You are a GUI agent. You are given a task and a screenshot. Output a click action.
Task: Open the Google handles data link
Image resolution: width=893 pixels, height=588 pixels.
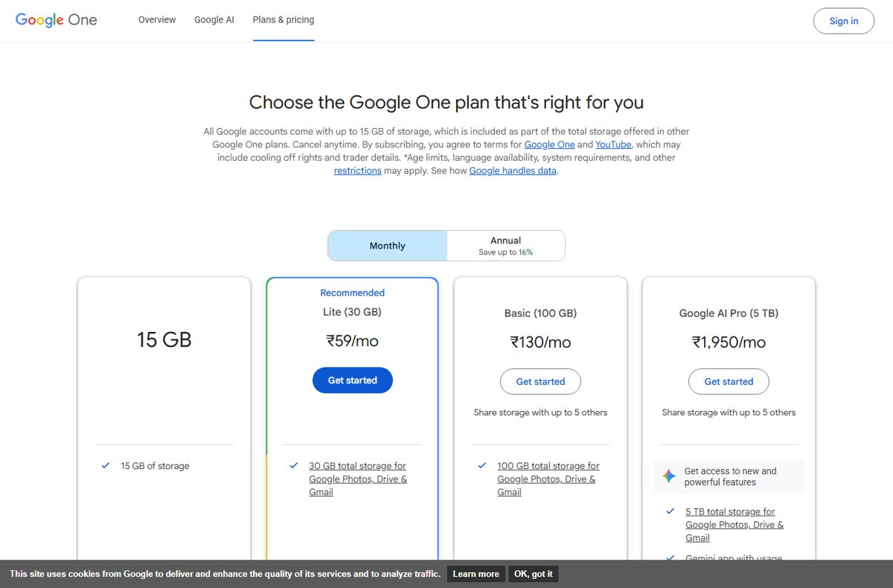pos(513,170)
